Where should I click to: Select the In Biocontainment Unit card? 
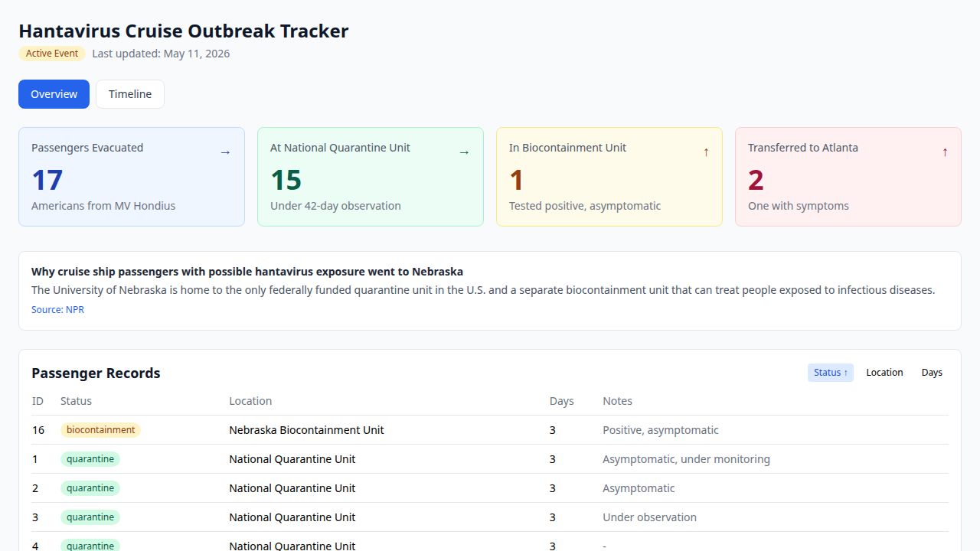click(x=609, y=177)
